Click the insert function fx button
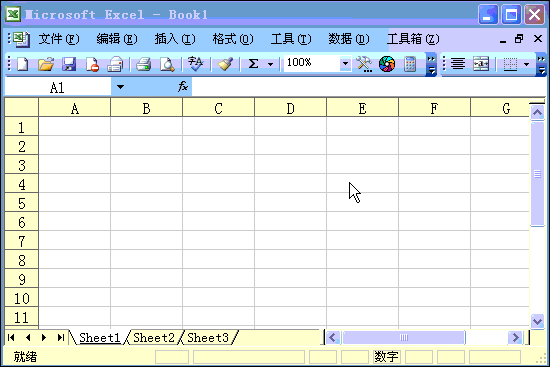This screenshot has width=550, height=367. (183, 86)
